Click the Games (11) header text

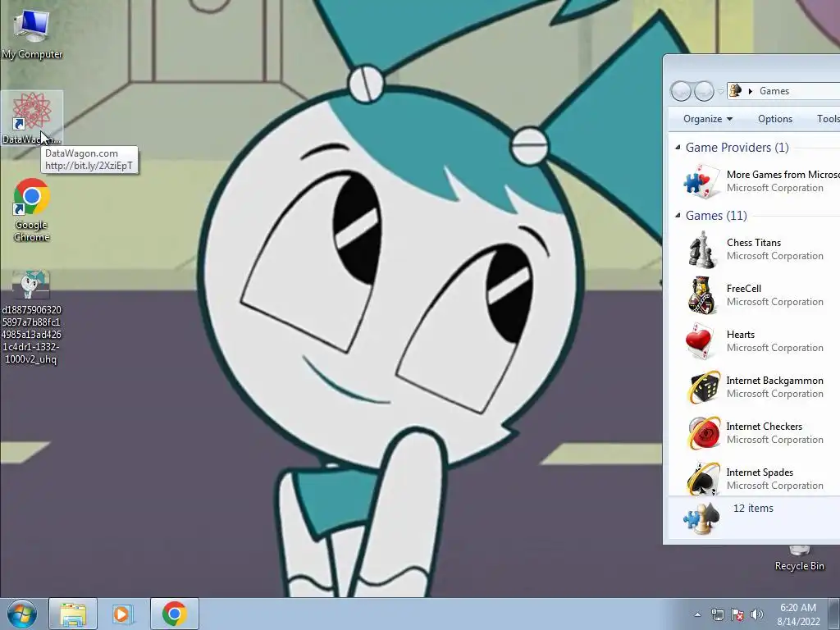click(x=716, y=216)
